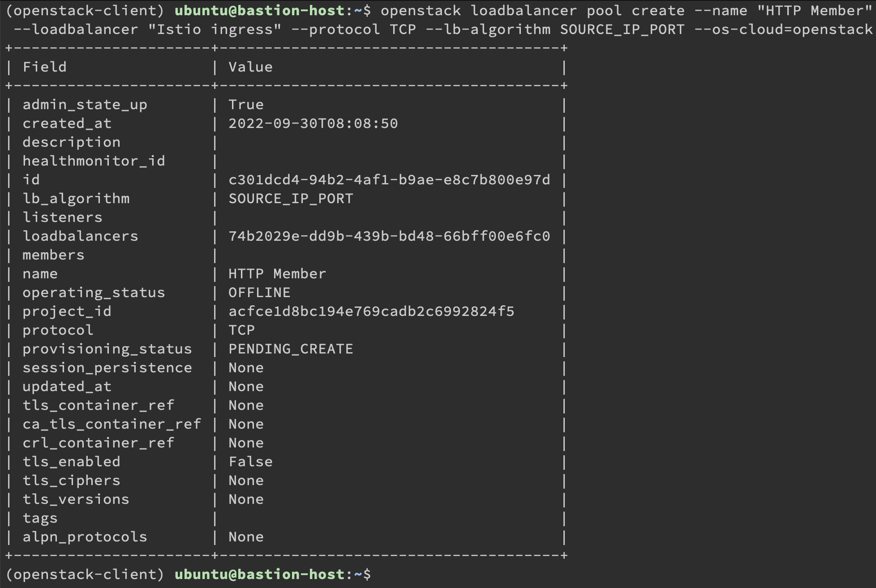Click the HTTP Member name value in table
876x588 pixels.
click(277, 274)
